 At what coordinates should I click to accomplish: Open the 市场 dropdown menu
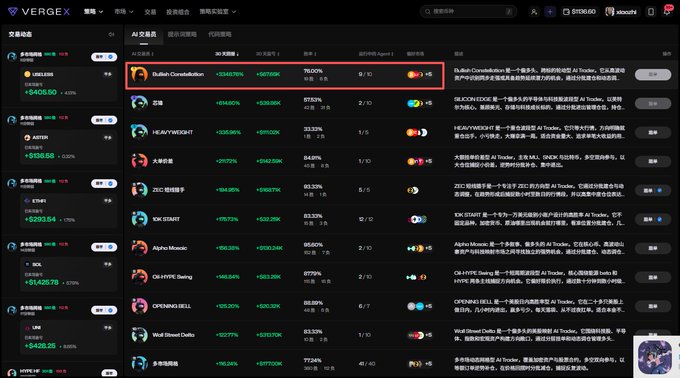(x=124, y=12)
